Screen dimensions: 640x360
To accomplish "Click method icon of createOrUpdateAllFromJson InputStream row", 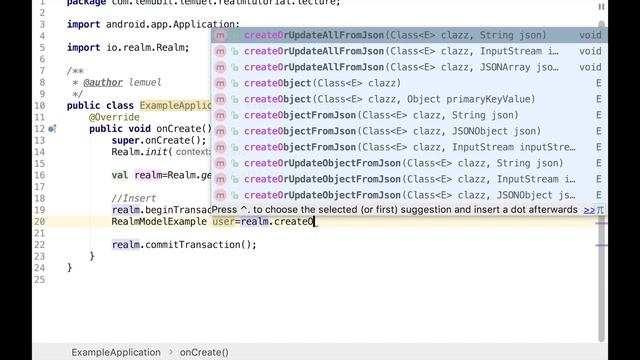I will (220, 51).
